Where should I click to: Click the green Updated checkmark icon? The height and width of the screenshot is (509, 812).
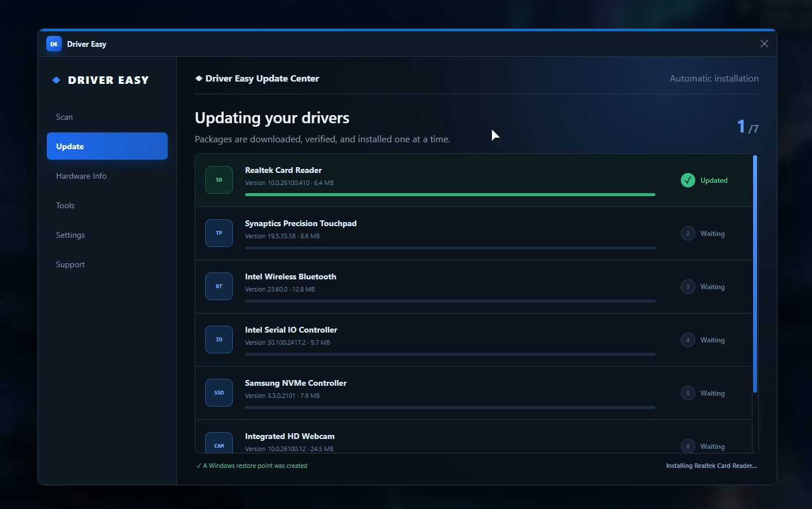coord(688,180)
